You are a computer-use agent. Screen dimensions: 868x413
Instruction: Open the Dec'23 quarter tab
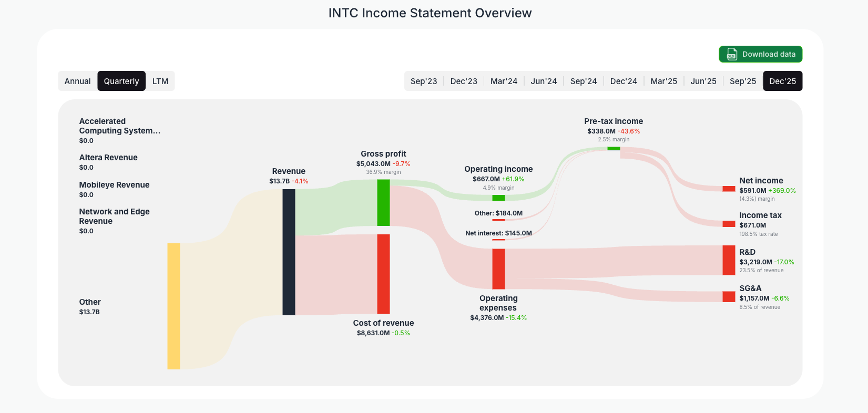point(464,81)
